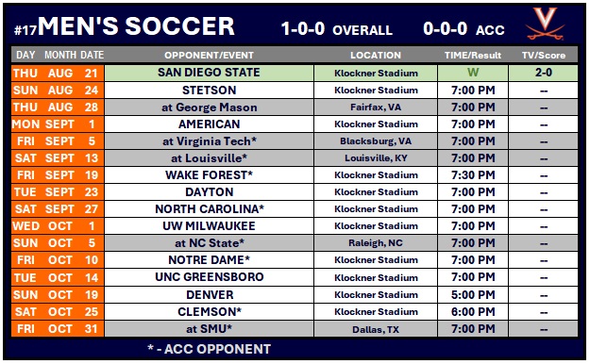
Task: Click the FRI OCT 31 date cell
Action: click(58, 329)
